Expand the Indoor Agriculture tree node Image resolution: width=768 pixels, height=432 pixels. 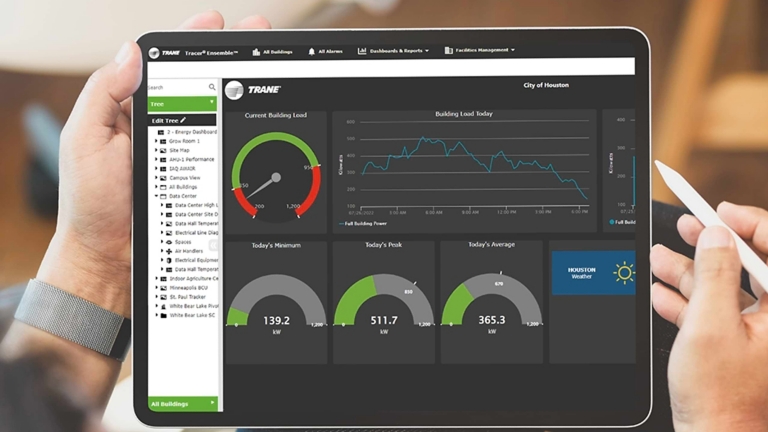pos(156,279)
